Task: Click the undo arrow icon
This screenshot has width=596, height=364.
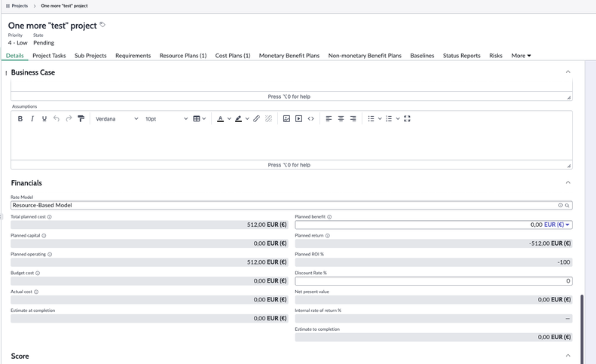Action: tap(57, 118)
